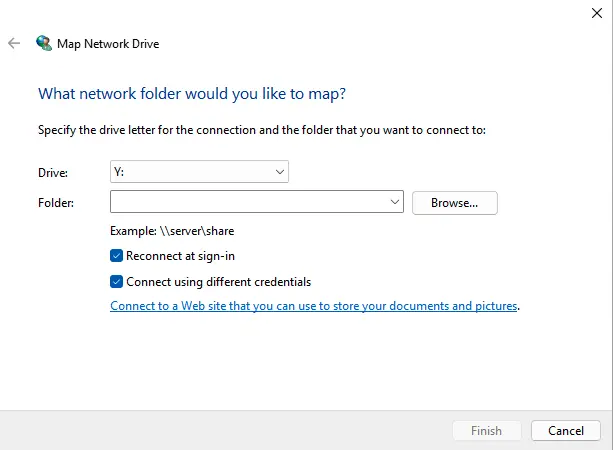
Task: Click the greyed-out Finish button
Action: (x=486, y=431)
